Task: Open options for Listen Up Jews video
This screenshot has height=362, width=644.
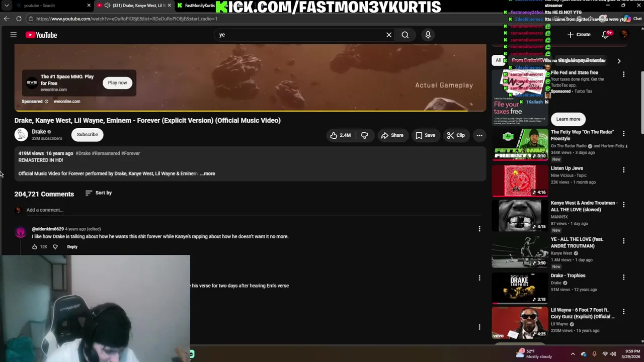Action: tap(623, 170)
